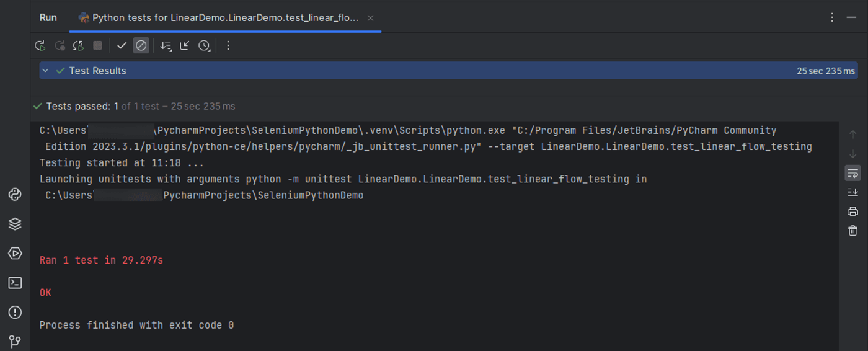Print the console output
This screenshot has width=868, height=351.
852,211
